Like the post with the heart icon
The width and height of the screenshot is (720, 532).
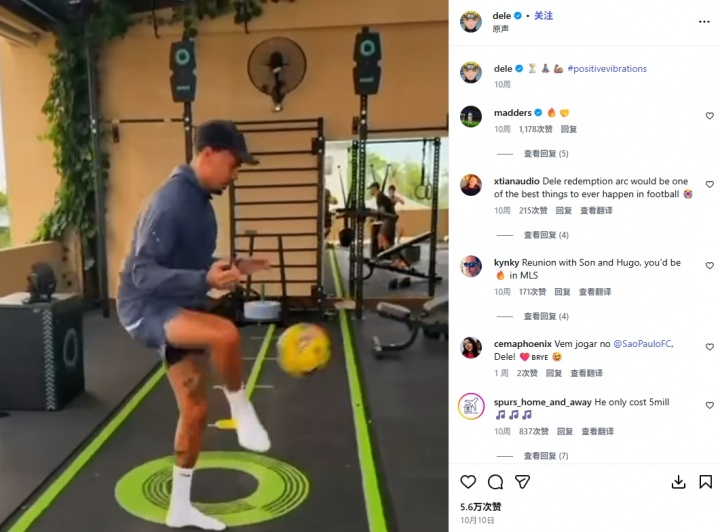[468, 482]
